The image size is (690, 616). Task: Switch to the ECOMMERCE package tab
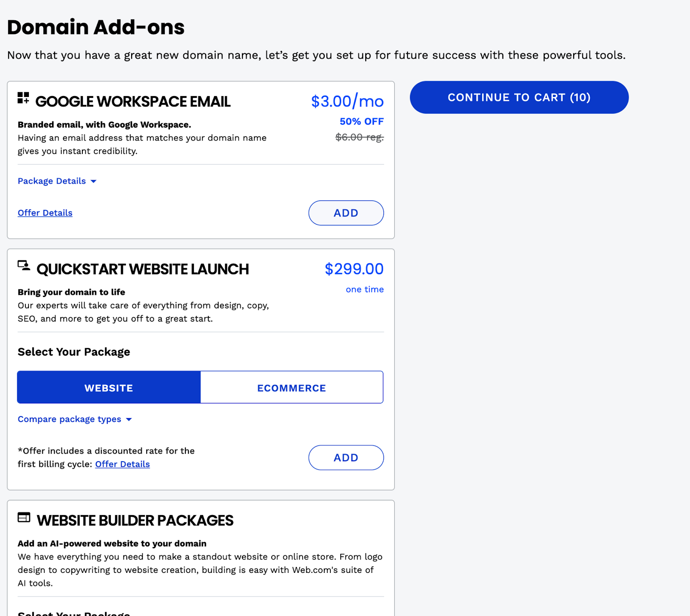coord(292,388)
